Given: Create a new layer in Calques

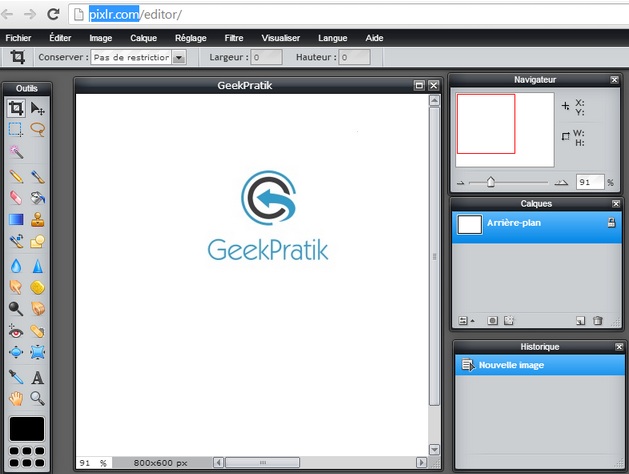Looking at the screenshot, I should pyautogui.click(x=580, y=320).
